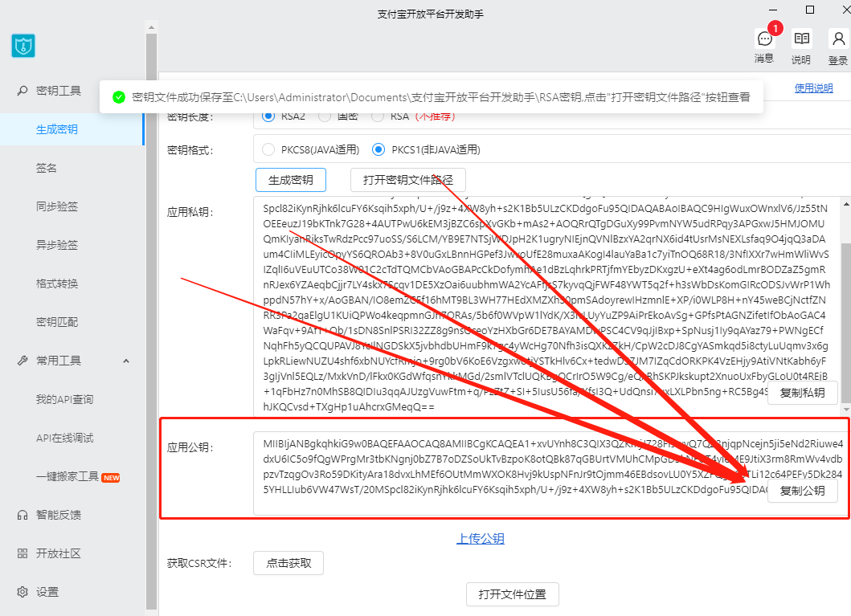
Task: Choose the 国密 encryption radio option
Action: coord(325,116)
